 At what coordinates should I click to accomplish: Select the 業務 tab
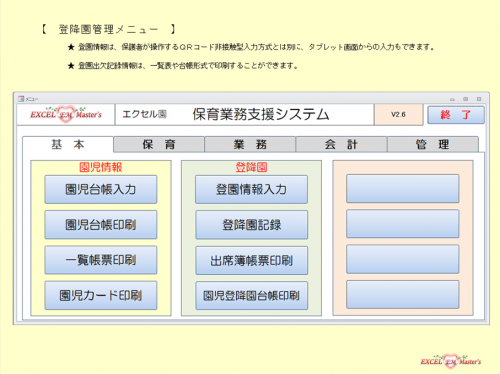click(x=250, y=144)
